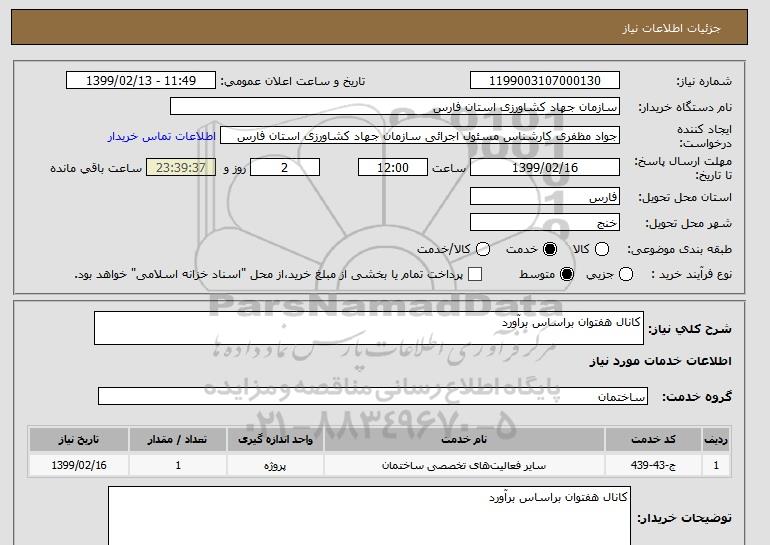Click the buyer notes text area
The height and width of the screenshot is (545, 770).
[x=369, y=516]
